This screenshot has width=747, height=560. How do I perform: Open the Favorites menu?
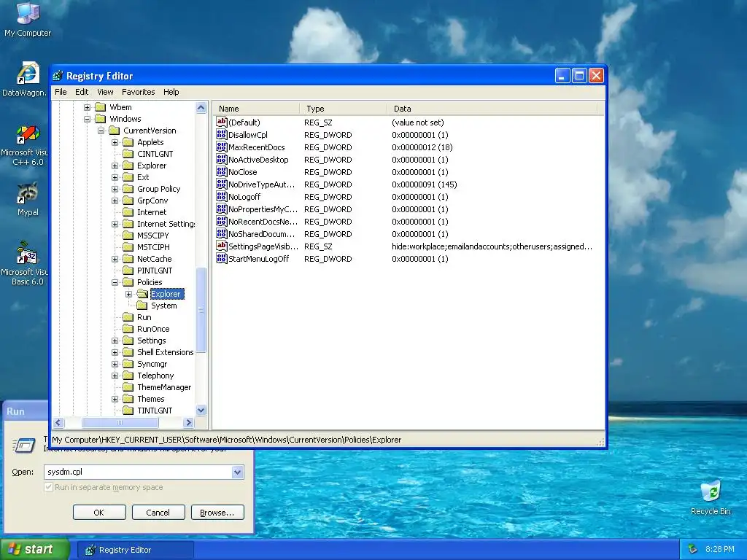point(138,92)
